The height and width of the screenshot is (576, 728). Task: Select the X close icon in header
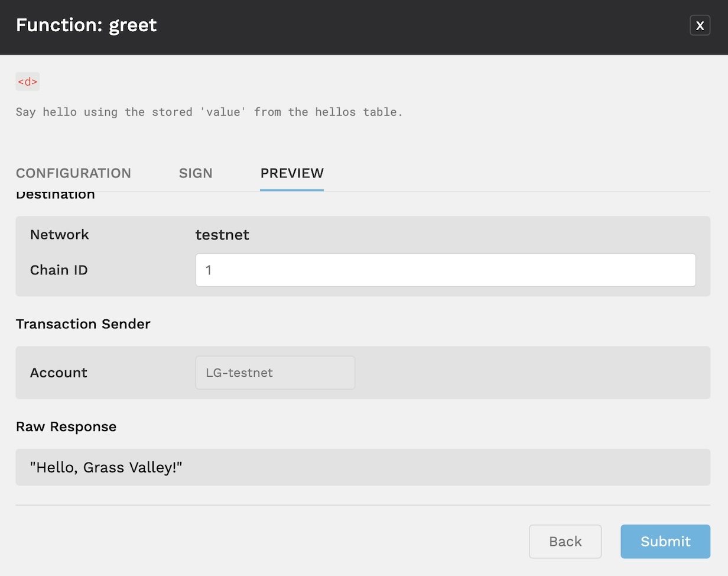700,25
